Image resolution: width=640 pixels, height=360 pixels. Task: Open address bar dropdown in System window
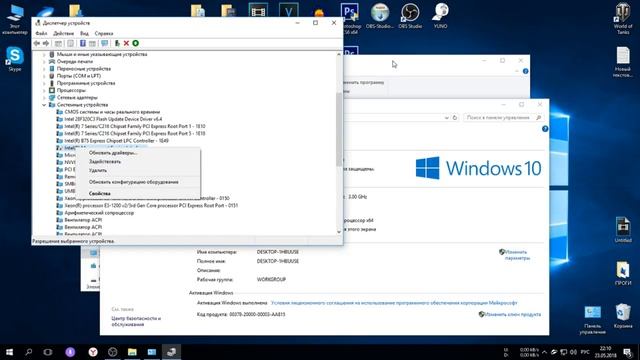pos(446,118)
